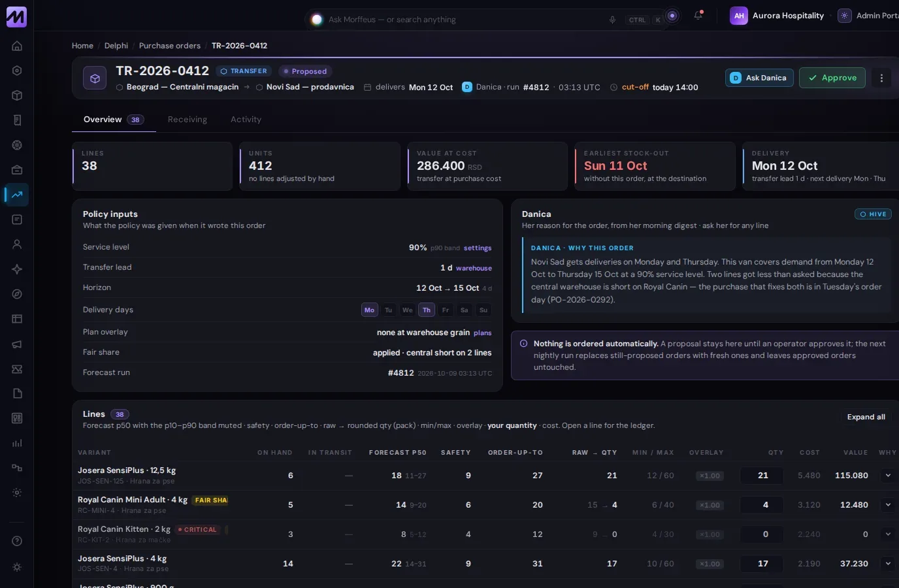899x588 pixels.
Task: Click the help question mark sidebar icon
Action: (17, 541)
